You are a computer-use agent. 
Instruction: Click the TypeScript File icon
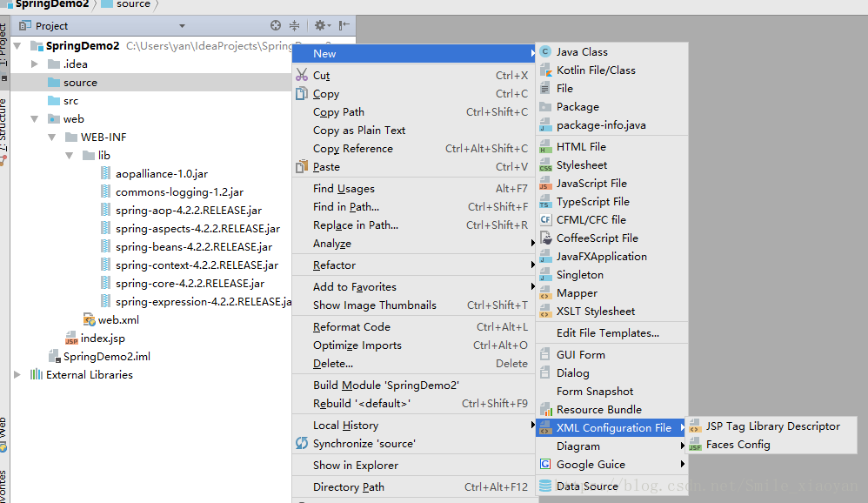[545, 202]
